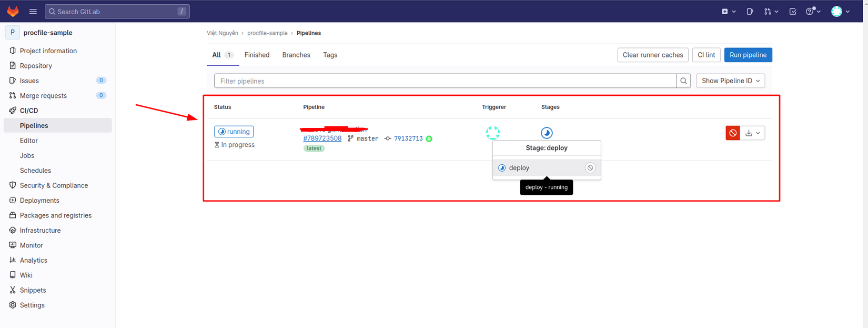Image resolution: width=868 pixels, height=328 pixels.
Task: Open procfile-sample project in sidebar
Action: (48, 33)
